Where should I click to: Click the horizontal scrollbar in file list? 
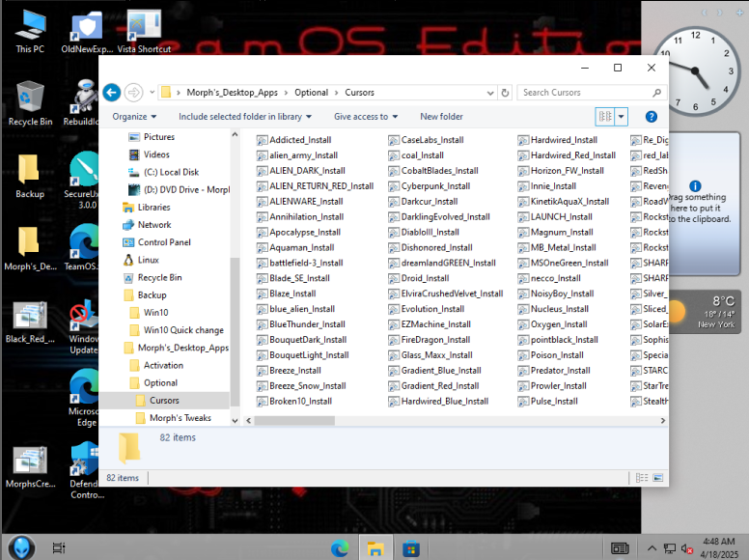pos(294,420)
